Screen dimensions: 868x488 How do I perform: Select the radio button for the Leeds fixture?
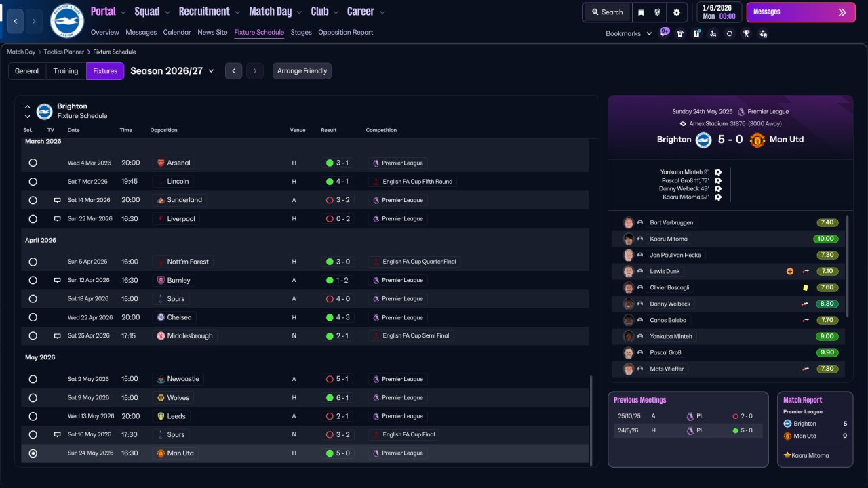[33, 416]
